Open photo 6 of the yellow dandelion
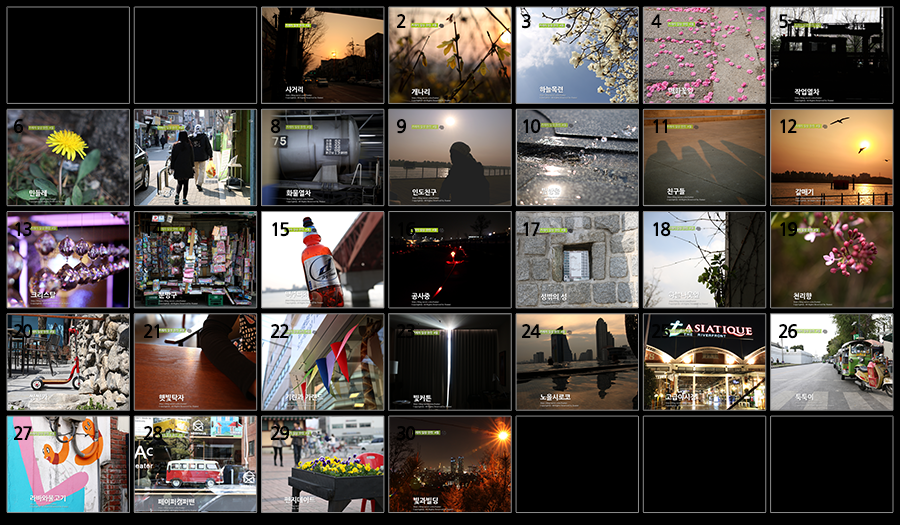Screen dimensions: 900x525 pos(68,157)
